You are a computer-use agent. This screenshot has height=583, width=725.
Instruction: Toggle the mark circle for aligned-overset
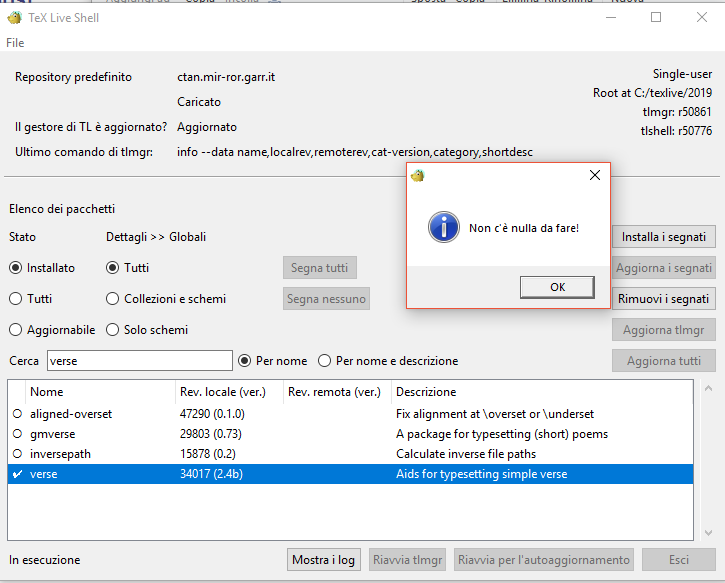tap(18, 414)
